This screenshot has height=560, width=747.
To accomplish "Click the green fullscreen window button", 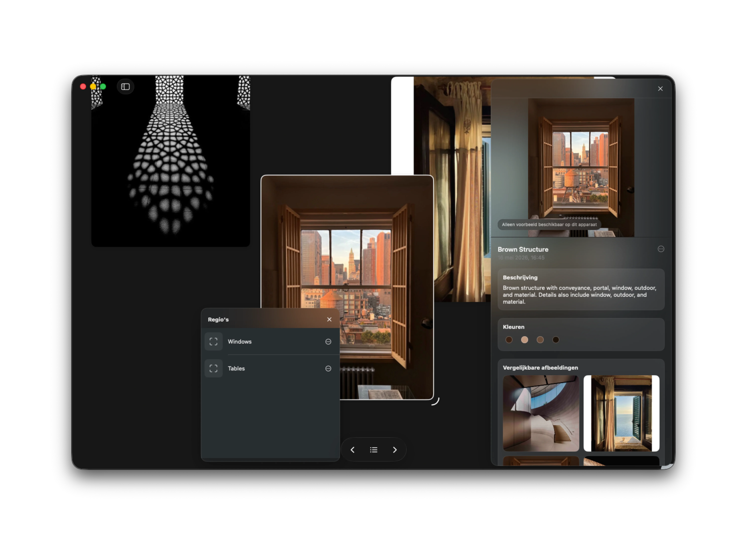I will click(x=103, y=87).
